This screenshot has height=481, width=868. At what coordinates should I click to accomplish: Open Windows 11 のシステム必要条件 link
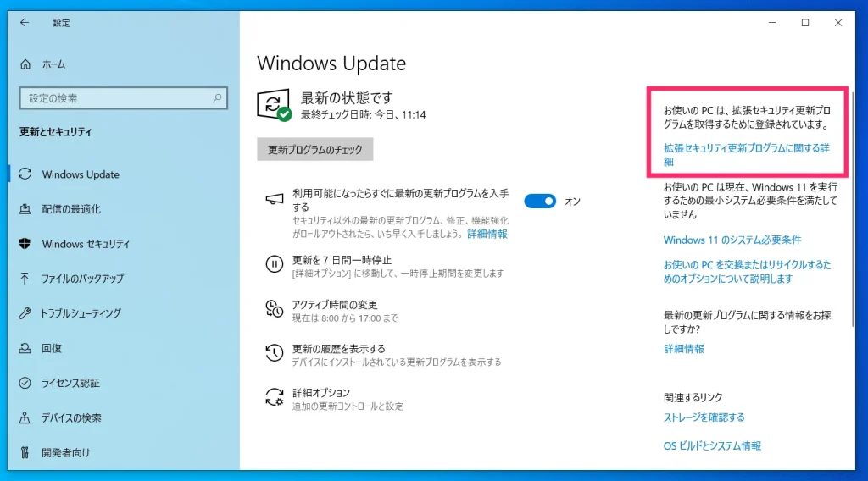pos(732,240)
